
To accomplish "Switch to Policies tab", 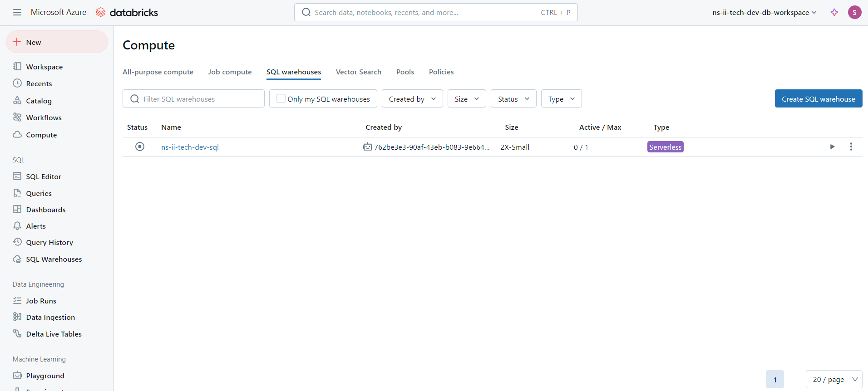I will click(x=441, y=72).
